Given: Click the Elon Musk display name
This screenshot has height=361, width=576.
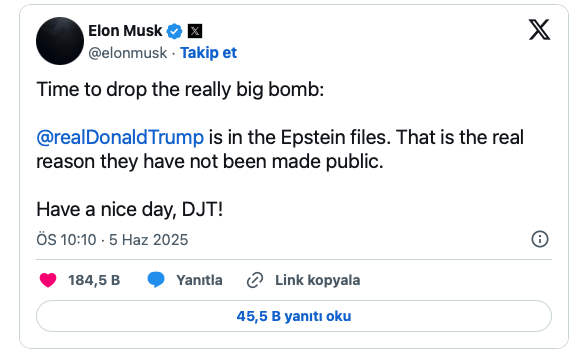Looking at the screenshot, I should pyautogui.click(x=125, y=31).
